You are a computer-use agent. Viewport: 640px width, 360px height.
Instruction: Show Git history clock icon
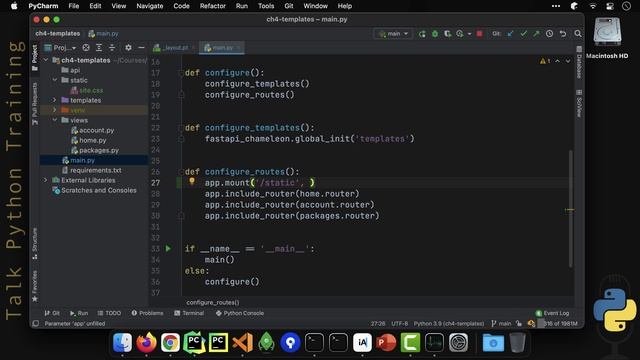tap(549, 34)
